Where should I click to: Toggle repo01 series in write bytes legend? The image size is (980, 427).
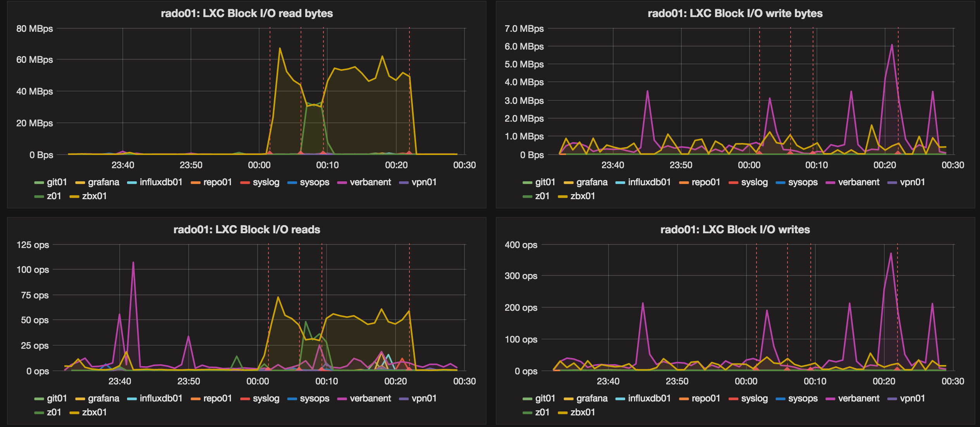pyautogui.click(x=706, y=182)
